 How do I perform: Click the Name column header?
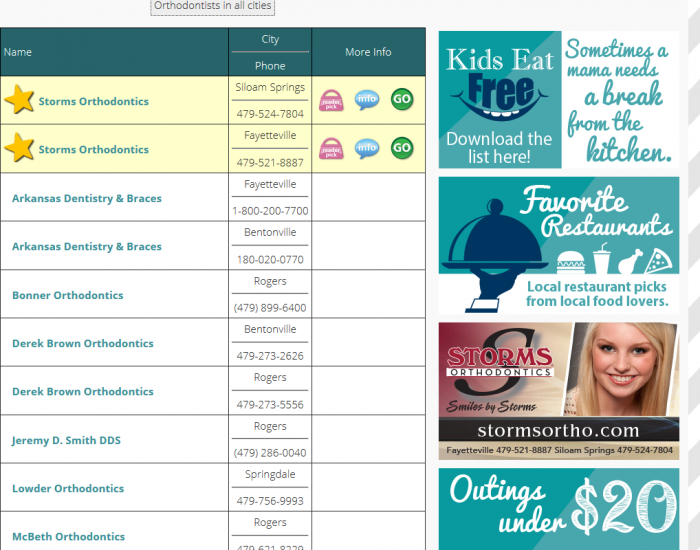[18, 52]
